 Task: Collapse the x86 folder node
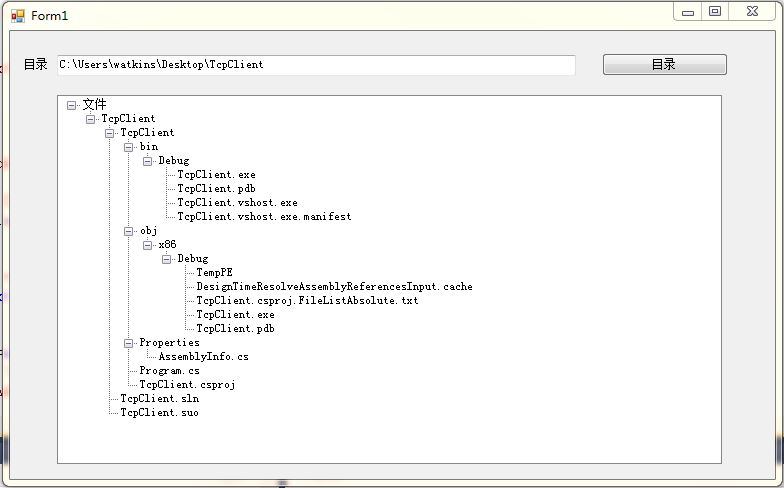pyautogui.click(x=148, y=245)
